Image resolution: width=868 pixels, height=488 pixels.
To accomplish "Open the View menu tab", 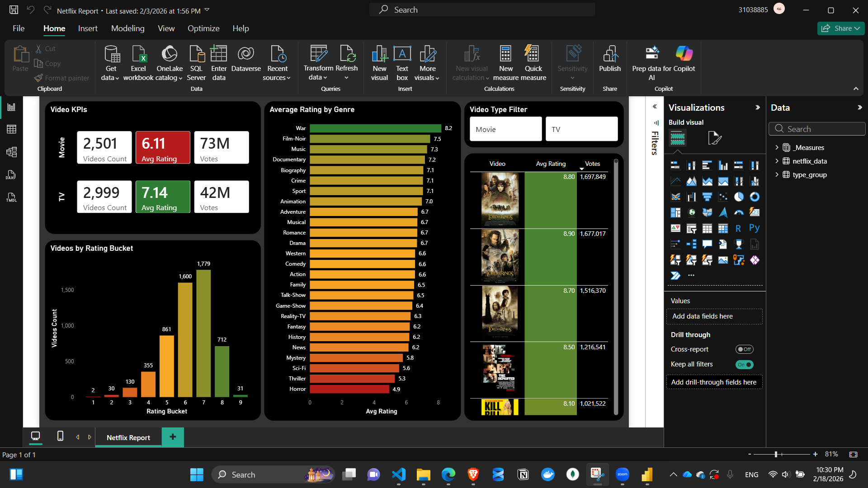I will [x=166, y=28].
